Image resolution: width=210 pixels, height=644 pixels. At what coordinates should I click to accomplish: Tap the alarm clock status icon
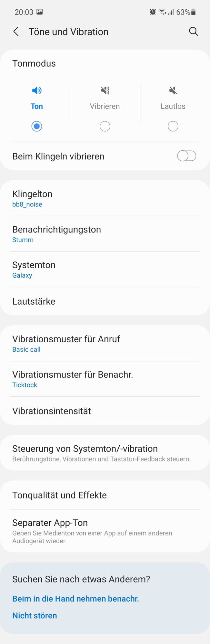(153, 12)
